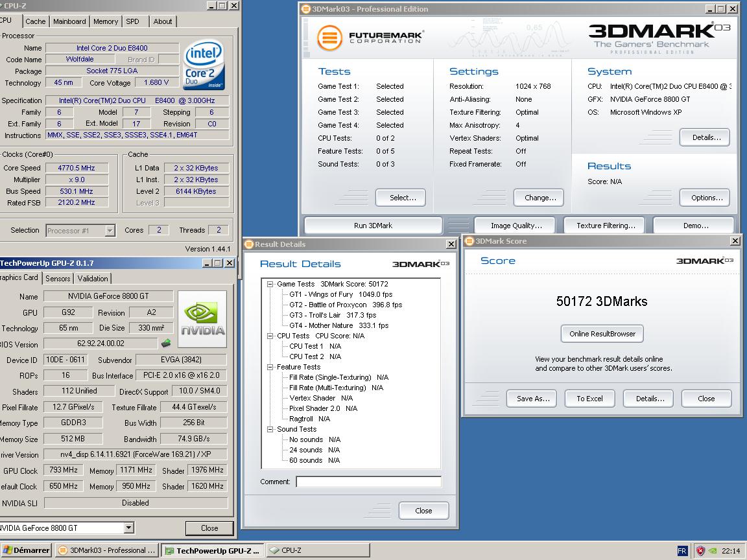Switch to 3DMark03 Professional taskbar item

coord(107,550)
